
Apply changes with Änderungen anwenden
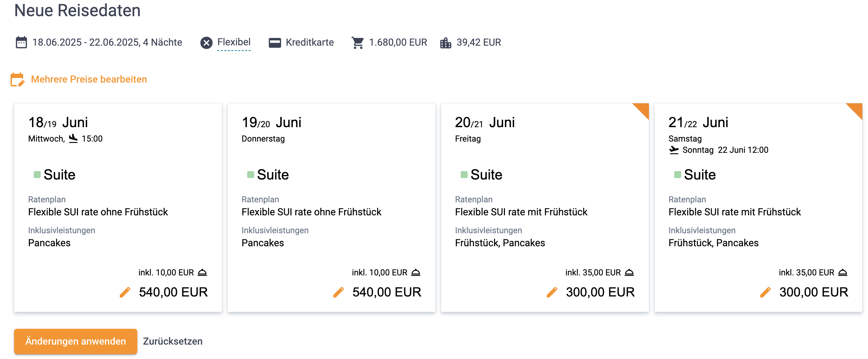[75, 341]
